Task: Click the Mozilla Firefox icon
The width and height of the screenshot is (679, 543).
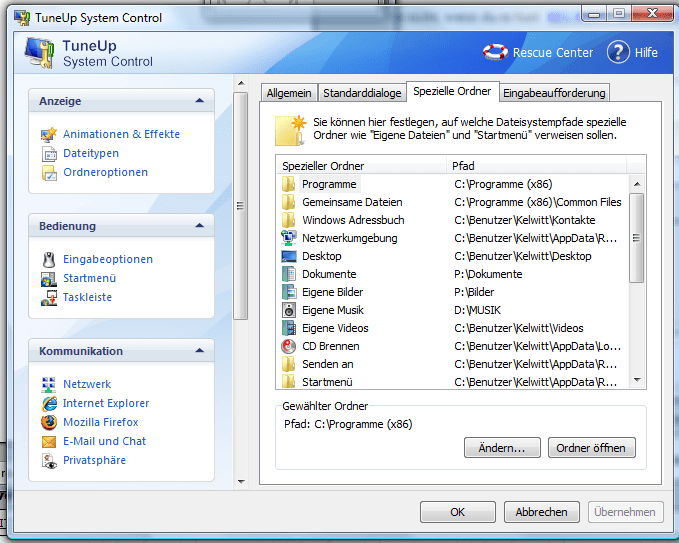Action: pyautogui.click(x=49, y=422)
